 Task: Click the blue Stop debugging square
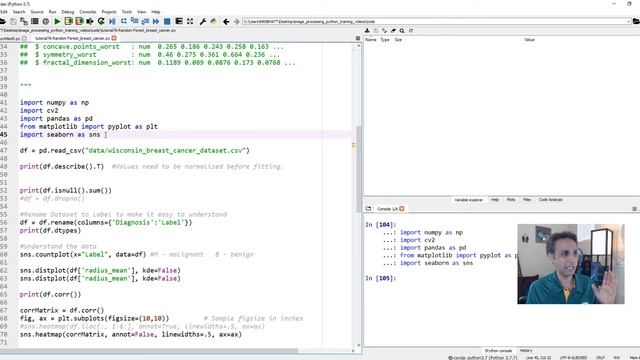coord(167,21)
